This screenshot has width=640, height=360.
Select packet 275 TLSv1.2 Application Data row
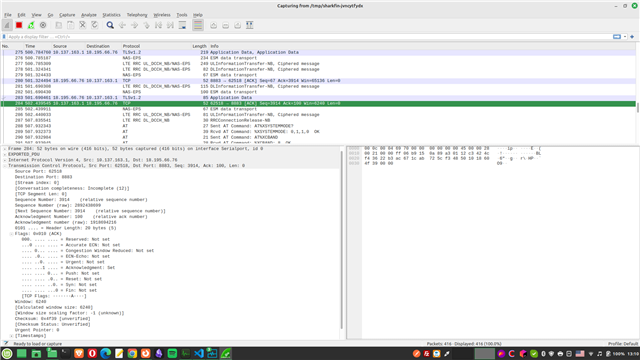(318, 52)
